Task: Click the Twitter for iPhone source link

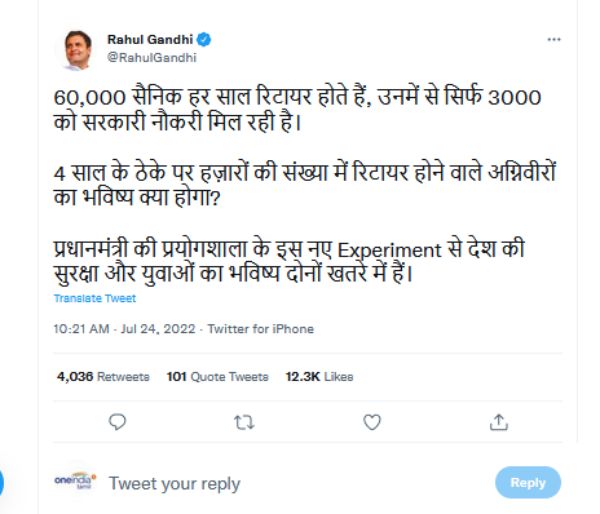Action: [259, 329]
